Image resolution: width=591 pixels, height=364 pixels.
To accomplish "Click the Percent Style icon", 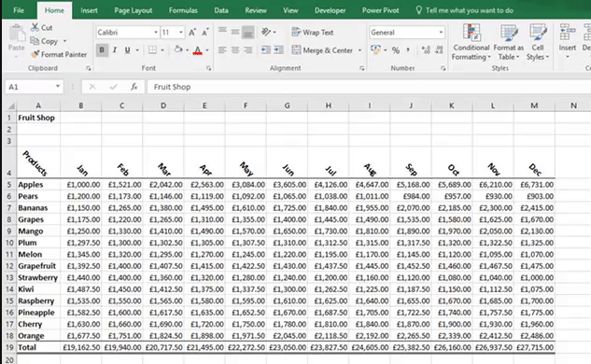I will tap(395, 50).
